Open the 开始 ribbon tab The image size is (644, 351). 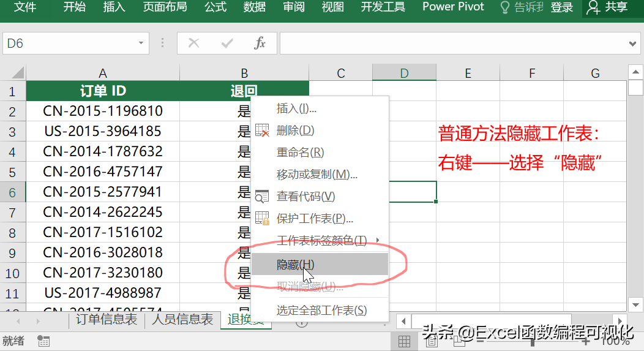click(74, 7)
